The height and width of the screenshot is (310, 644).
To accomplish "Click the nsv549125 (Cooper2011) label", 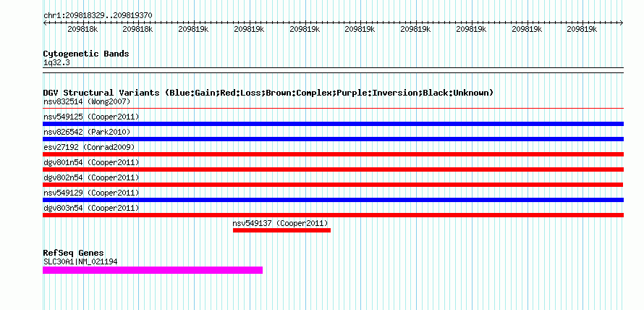I will (91, 117).
